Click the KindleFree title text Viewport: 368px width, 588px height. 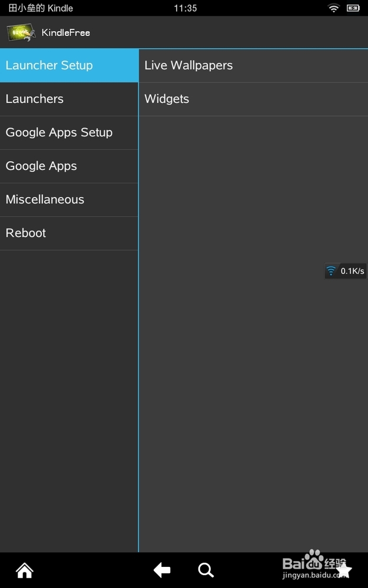click(66, 32)
